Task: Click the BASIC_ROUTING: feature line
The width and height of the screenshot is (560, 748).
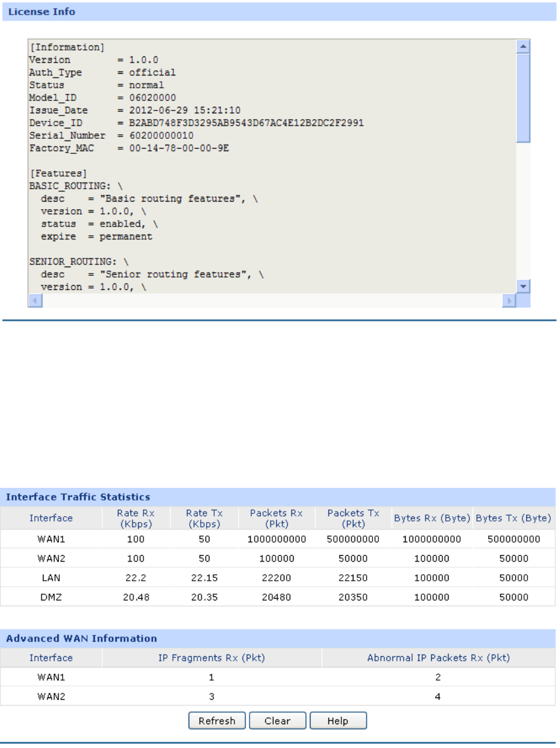Action: tap(76, 186)
